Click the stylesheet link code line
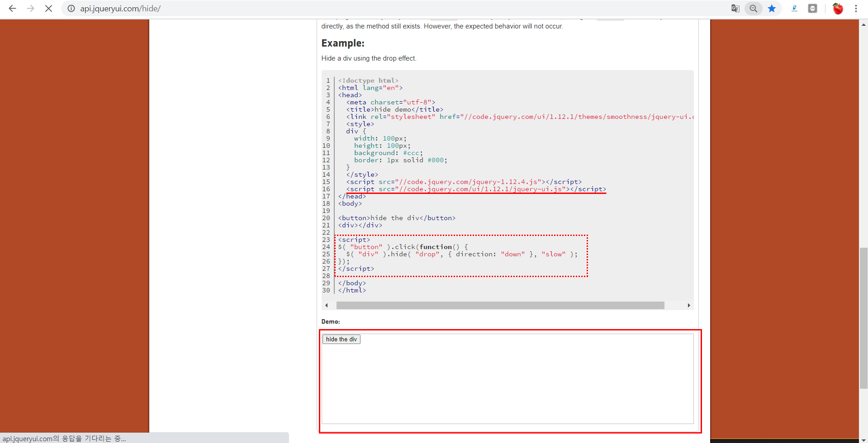868x443 pixels. (x=520, y=117)
